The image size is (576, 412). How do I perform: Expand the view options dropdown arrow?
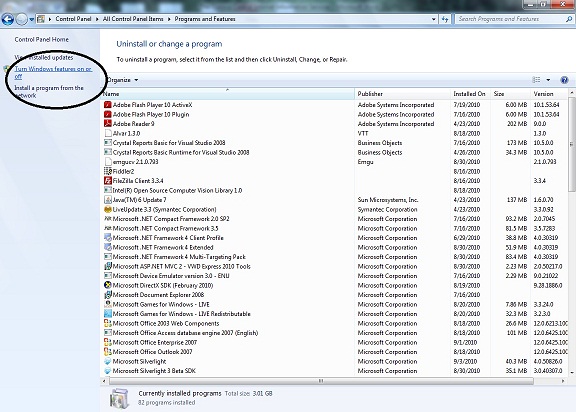(548, 80)
